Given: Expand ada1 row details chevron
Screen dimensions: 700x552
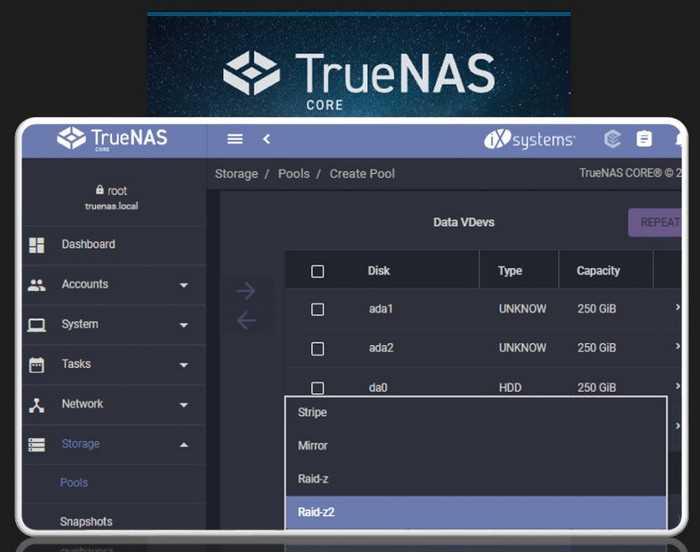Looking at the screenshot, I should coord(677,307).
